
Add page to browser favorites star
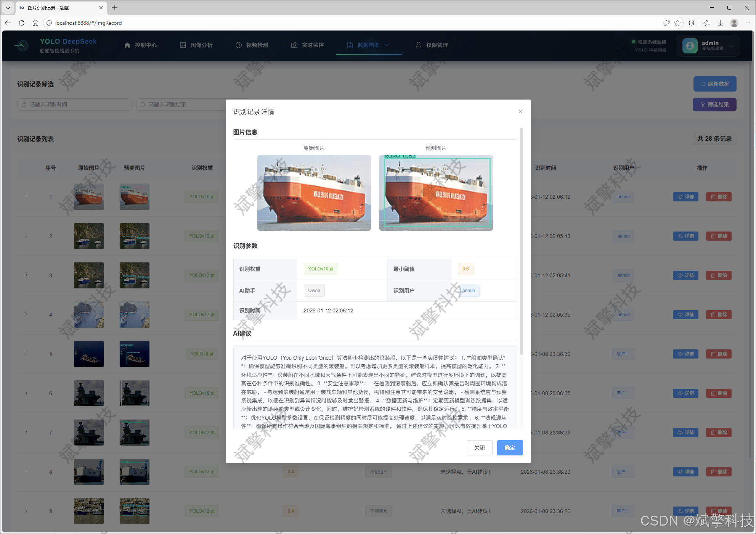(x=677, y=23)
